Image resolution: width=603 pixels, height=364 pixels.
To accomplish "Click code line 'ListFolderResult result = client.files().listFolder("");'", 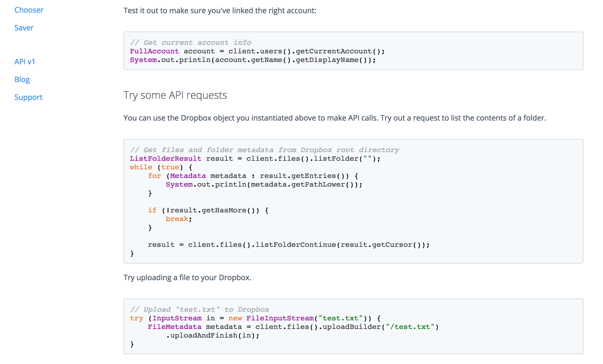I will coord(255,158).
